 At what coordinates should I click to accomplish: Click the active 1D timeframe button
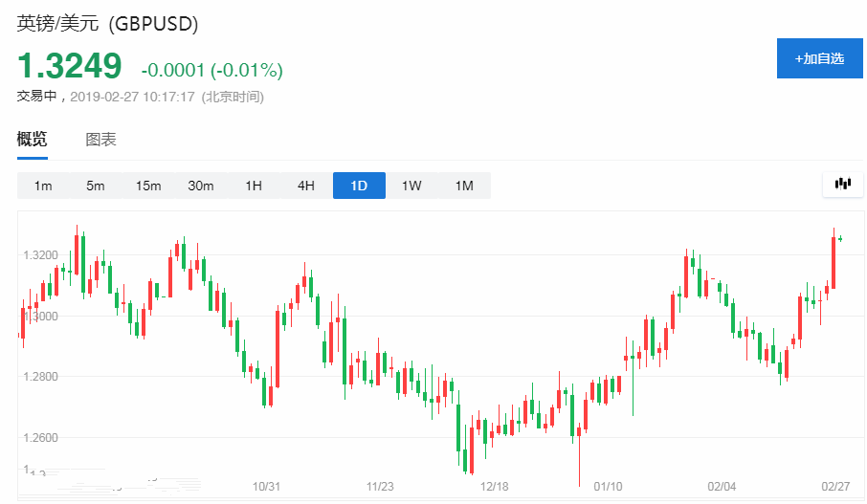pyautogui.click(x=359, y=186)
